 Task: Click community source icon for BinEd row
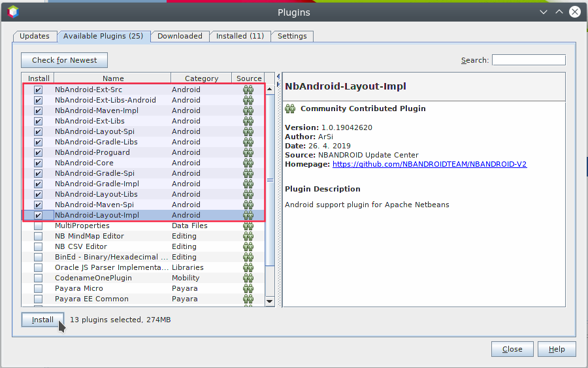[x=248, y=258]
